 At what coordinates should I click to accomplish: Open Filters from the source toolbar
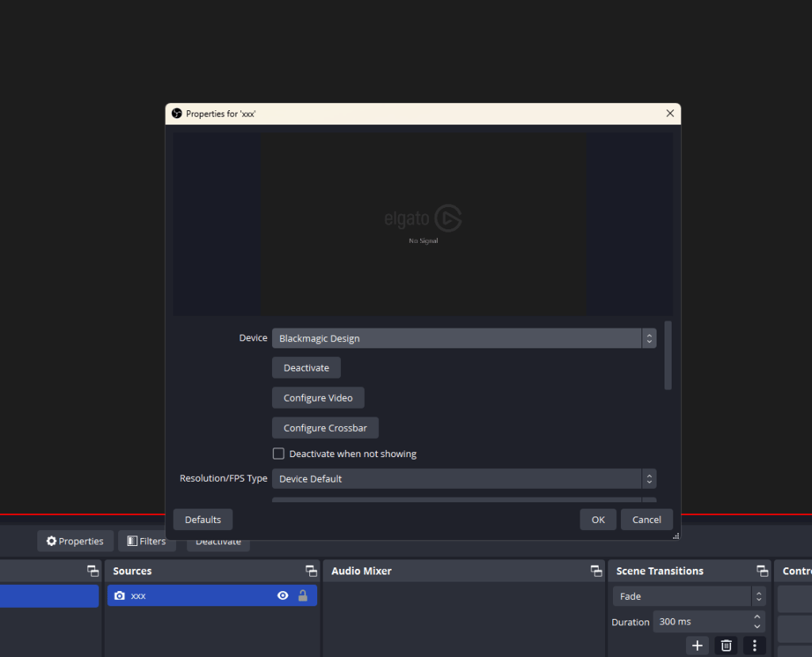pyautogui.click(x=147, y=541)
